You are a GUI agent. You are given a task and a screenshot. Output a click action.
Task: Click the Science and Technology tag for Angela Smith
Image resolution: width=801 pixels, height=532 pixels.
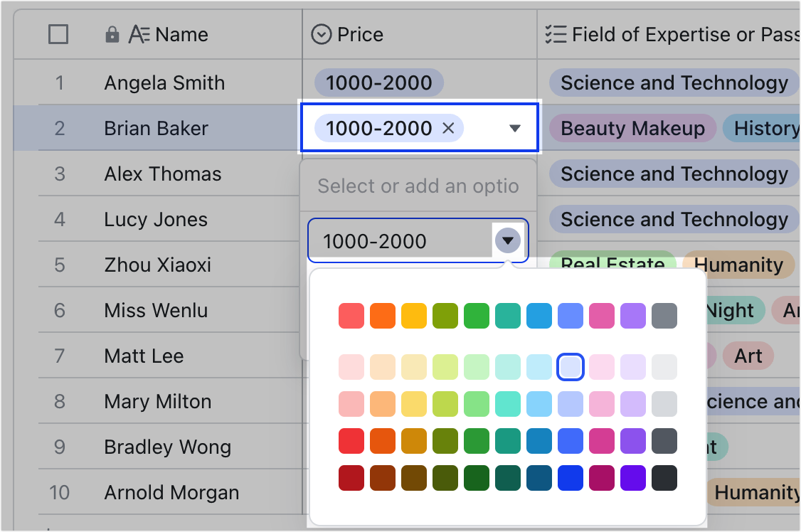pyautogui.click(x=672, y=83)
